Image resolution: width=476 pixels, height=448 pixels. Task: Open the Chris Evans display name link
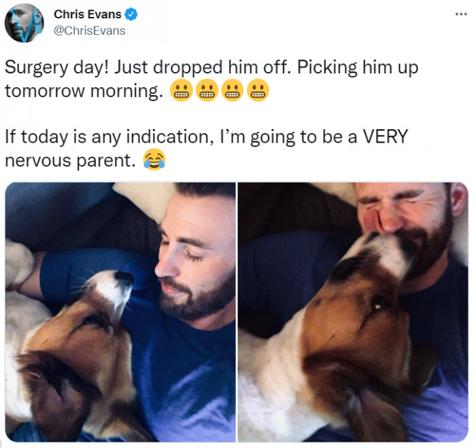tap(88, 14)
